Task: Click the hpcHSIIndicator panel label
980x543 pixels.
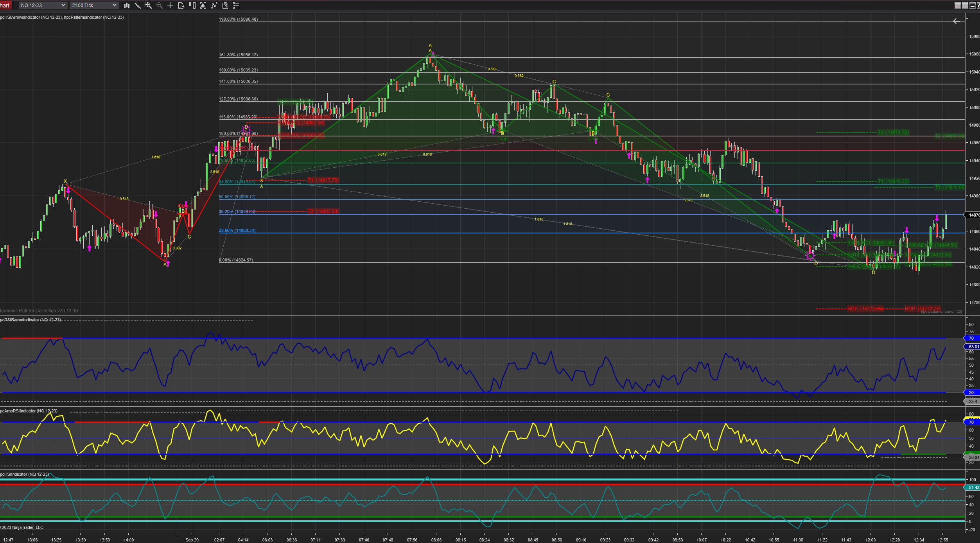Action: click(x=25, y=474)
